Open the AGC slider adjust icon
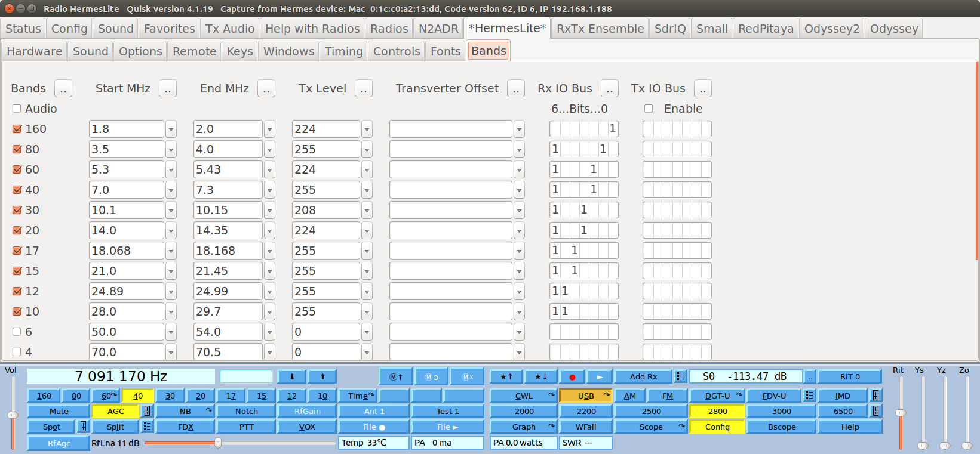The width and height of the screenshot is (980, 454). pos(147,411)
